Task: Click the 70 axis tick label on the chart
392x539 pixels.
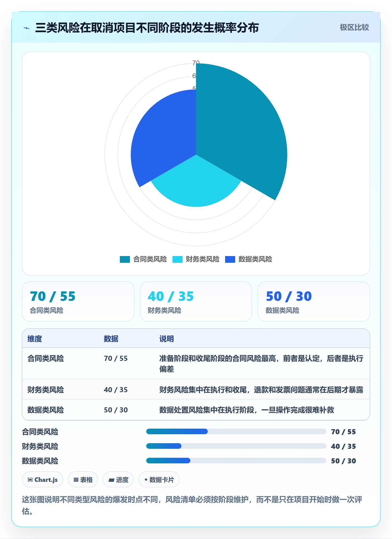Action: [196, 63]
